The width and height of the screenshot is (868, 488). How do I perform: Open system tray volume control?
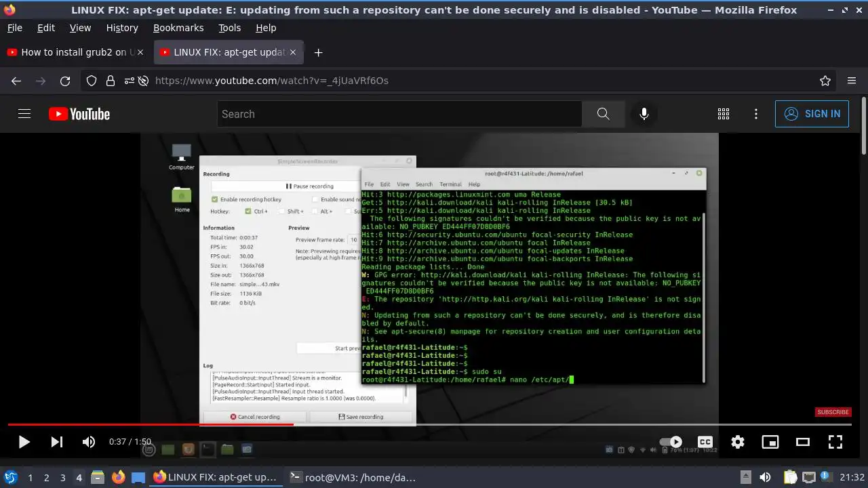point(765,477)
